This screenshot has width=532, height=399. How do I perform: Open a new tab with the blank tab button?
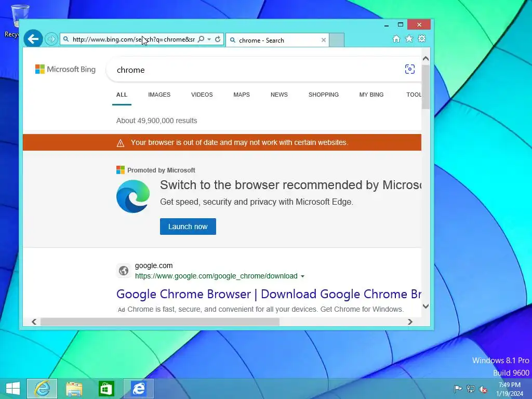pos(337,40)
